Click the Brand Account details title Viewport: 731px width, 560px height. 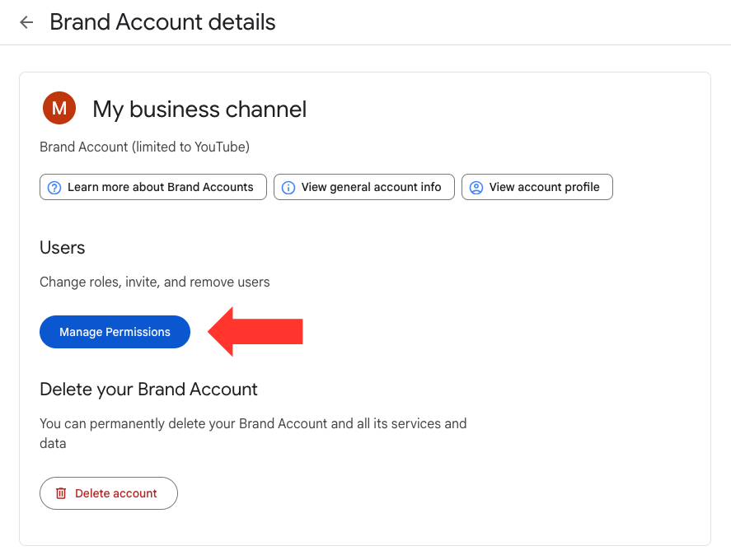coord(162,22)
